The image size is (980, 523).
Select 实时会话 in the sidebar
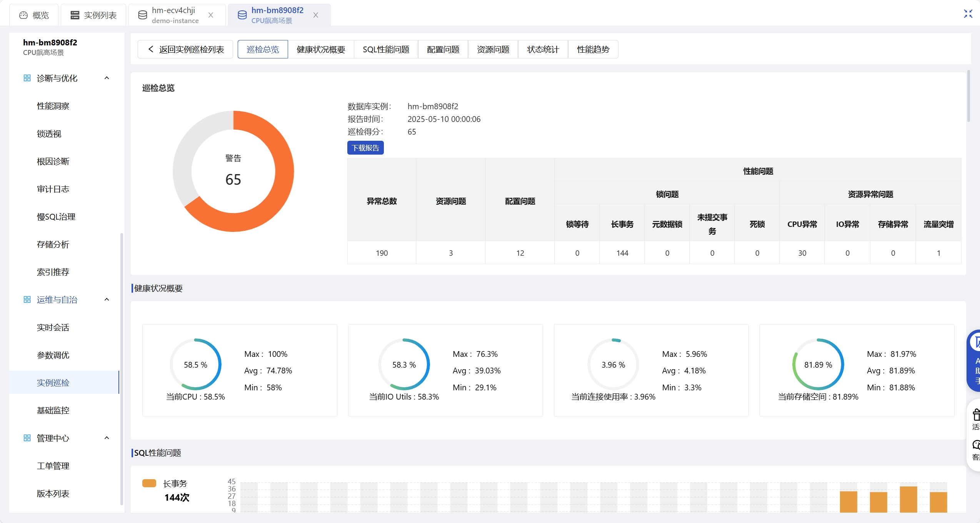click(53, 327)
